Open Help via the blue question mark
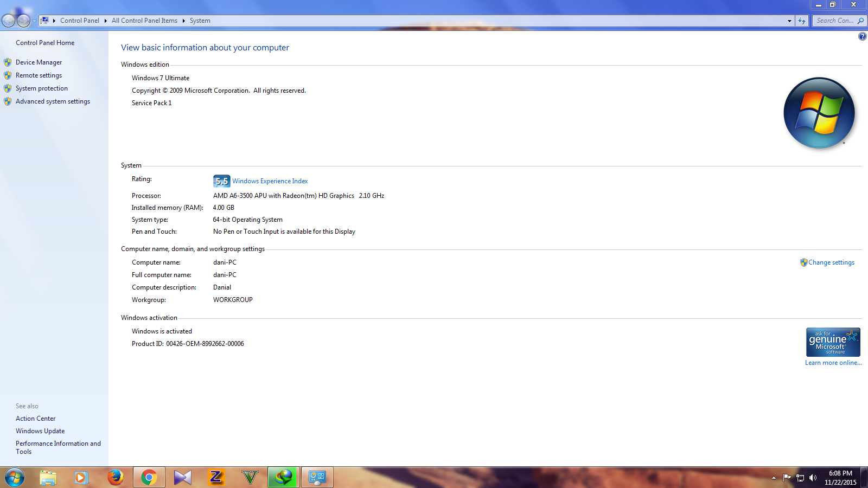The height and width of the screenshot is (488, 868). point(862,36)
